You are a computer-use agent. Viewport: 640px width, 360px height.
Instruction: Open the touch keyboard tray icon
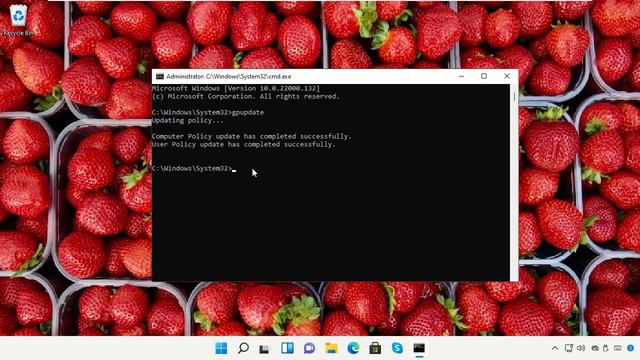[x=618, y=348]
